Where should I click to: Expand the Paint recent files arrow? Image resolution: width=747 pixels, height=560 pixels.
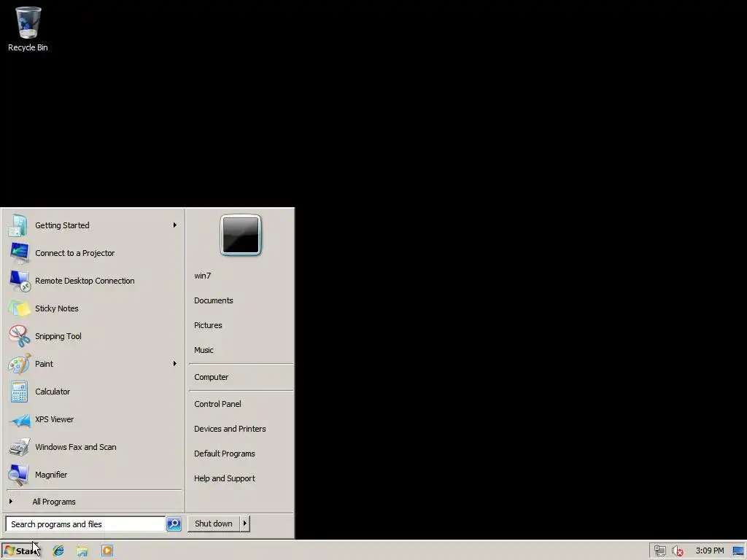175,364
